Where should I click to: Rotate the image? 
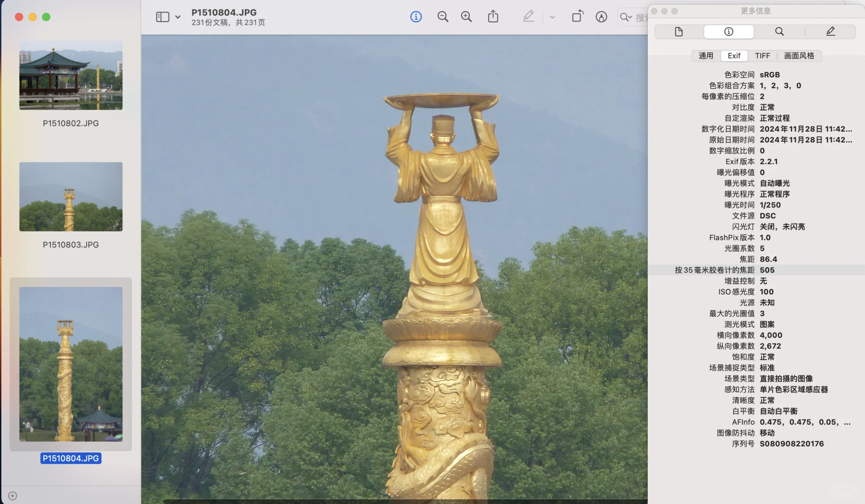pyautogui.click(x=577, y=17)
